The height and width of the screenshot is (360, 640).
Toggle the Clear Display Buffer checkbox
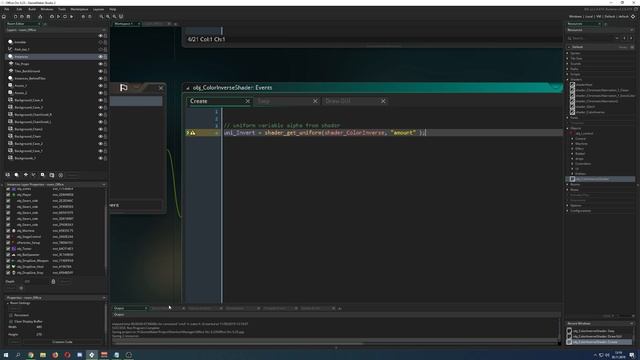point(11,321)
